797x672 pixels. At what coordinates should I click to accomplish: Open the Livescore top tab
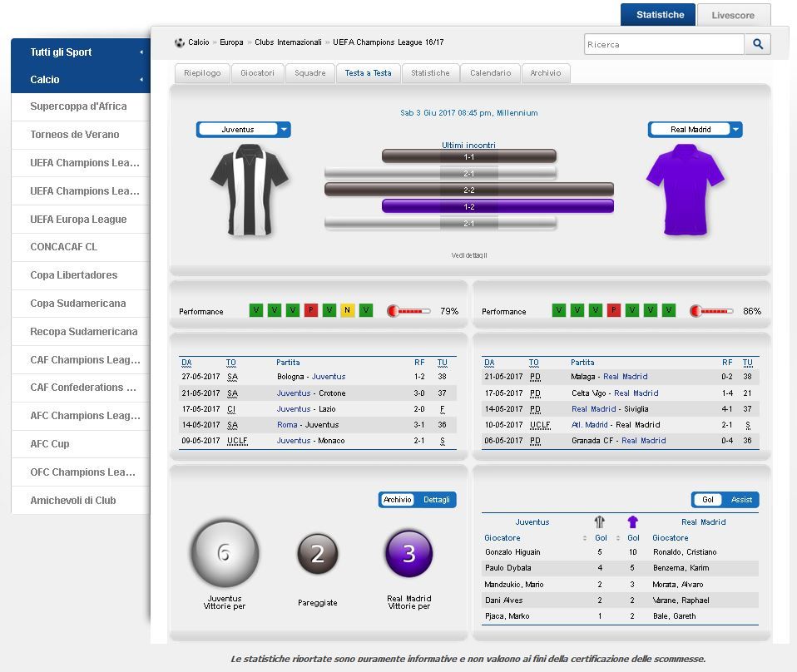(733, 15)
